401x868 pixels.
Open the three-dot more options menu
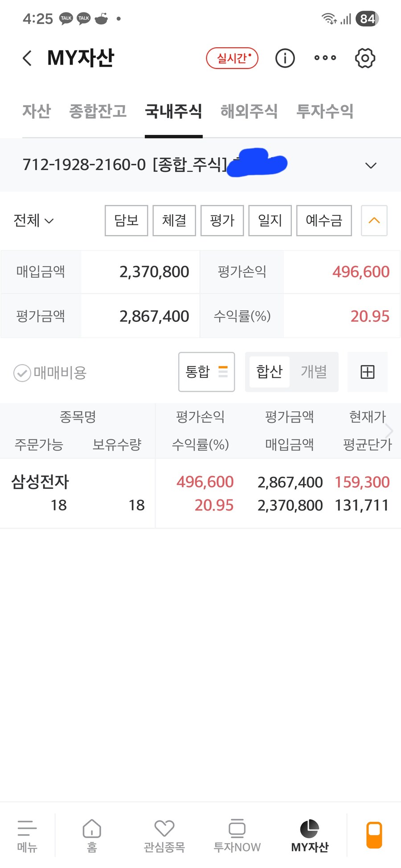pos(325,58)
